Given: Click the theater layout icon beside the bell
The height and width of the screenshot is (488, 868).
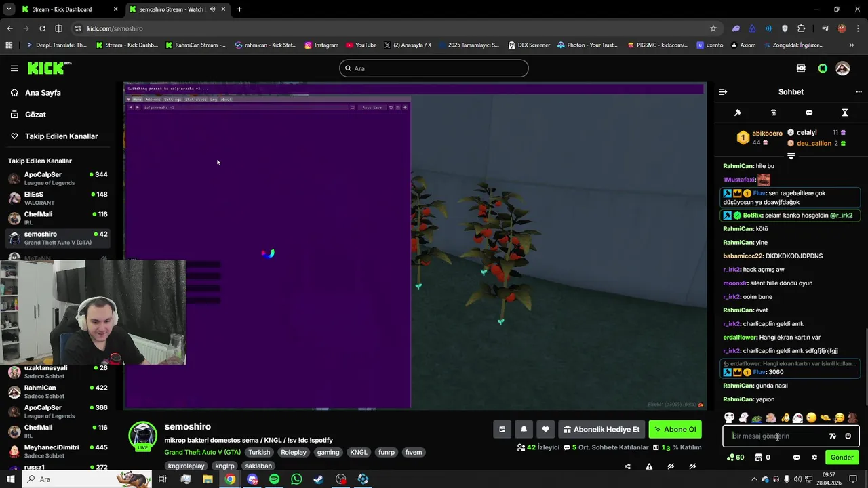Looking at the screenshot, I should click(x=502, y=429).
